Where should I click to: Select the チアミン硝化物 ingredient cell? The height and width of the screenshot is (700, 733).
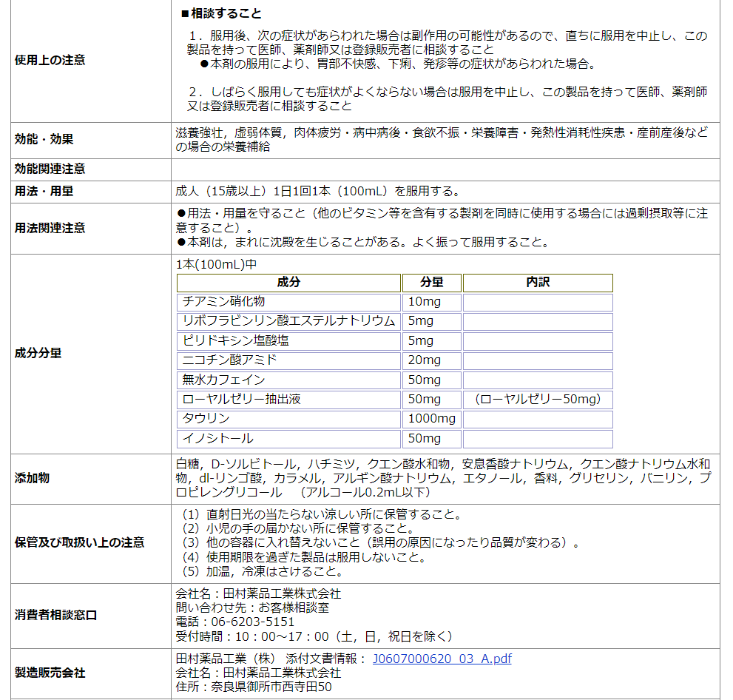point(288,302)
